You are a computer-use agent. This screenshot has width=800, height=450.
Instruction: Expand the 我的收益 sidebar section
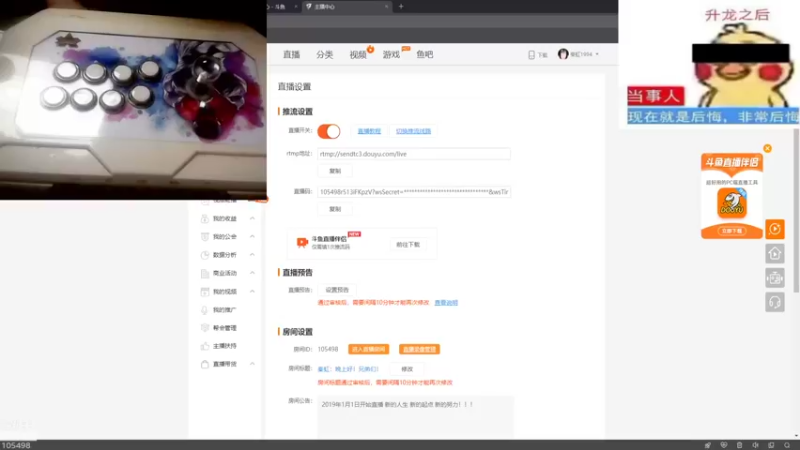point(252,218)
